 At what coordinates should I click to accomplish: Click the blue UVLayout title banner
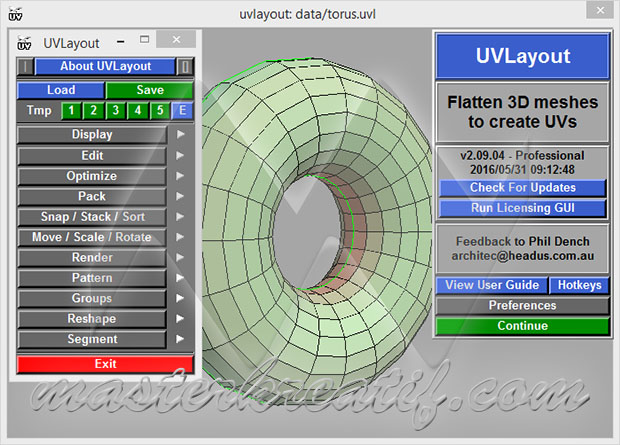tap(522, 56)
